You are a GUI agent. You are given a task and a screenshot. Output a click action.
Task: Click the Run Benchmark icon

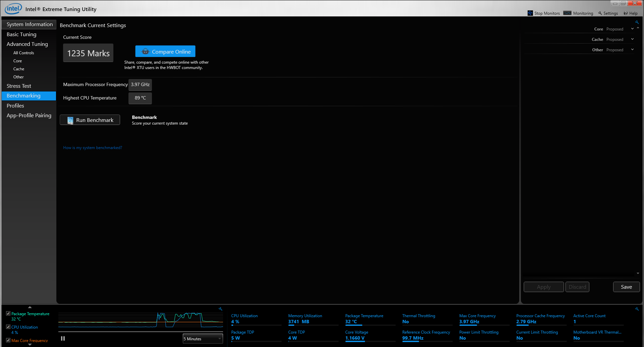click(70, 120)
